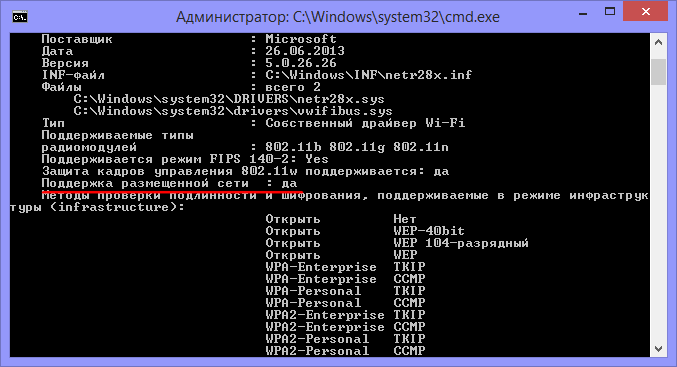Click the version number 5.0.26.26
677x367 pixels.
click(x=301, y=63)
